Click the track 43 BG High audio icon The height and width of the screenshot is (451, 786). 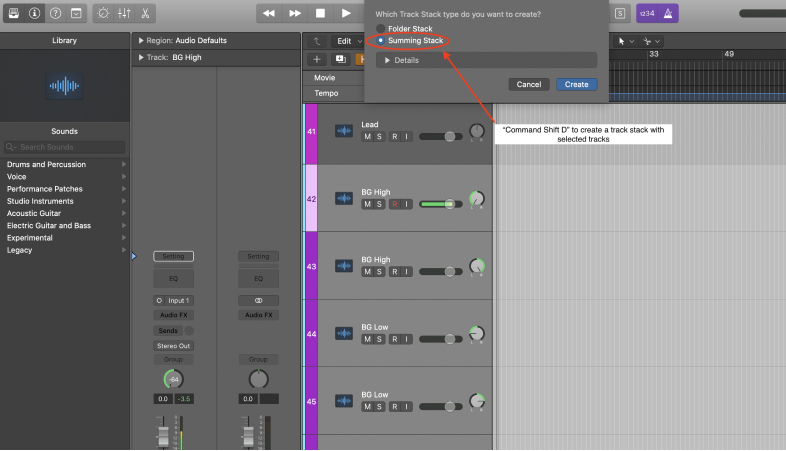344,266
